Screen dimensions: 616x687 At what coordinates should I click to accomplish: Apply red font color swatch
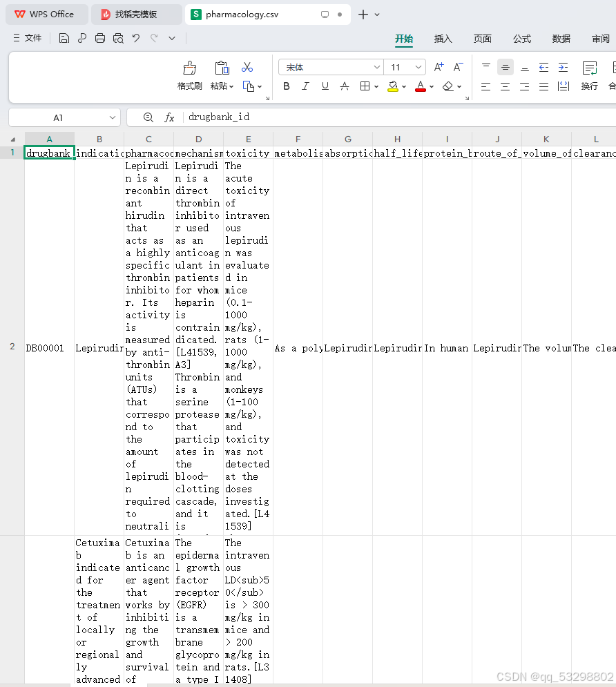[x=421, y=86]
